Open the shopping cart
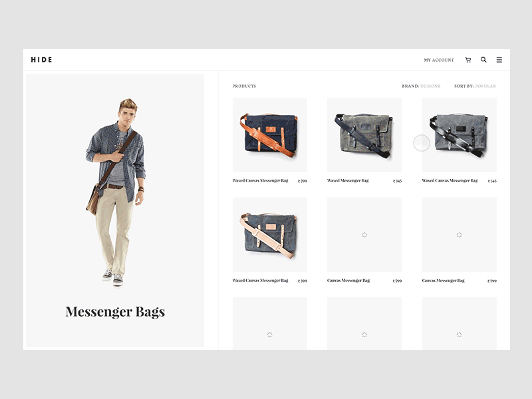Image resolution: width=532 pixels, height=399 pixels. pos(467,60)
